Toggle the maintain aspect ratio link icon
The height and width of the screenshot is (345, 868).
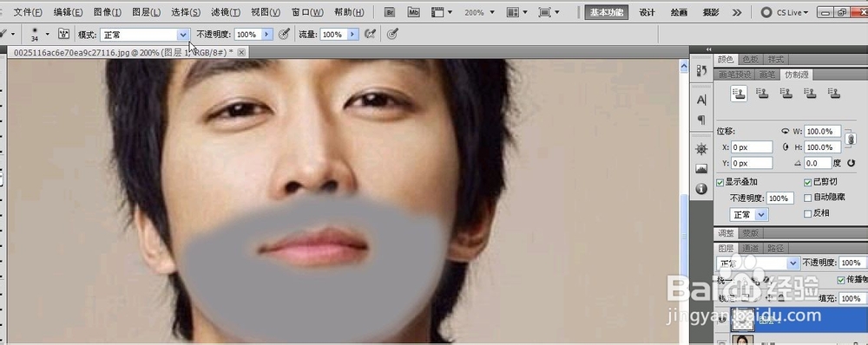pos(851,140)
